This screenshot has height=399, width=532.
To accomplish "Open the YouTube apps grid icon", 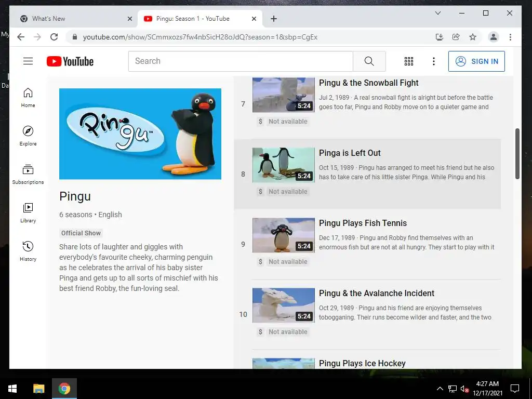I will (409, 61).
